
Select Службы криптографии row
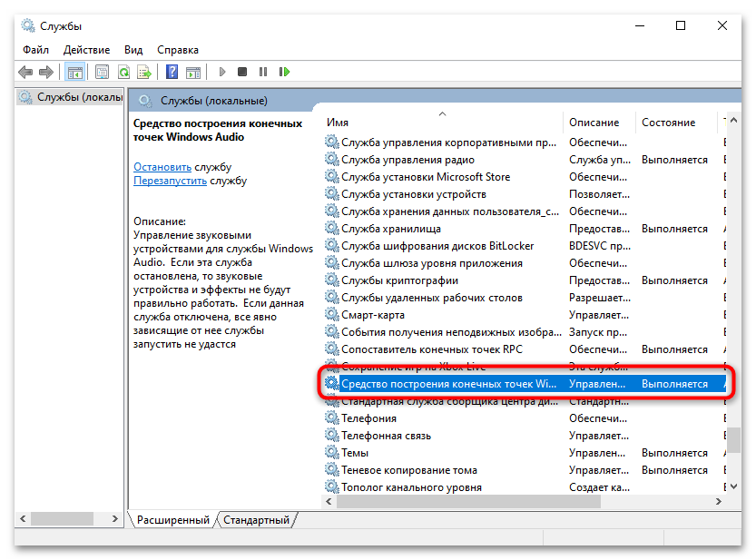pyautogui.click(x=525, y=280)
